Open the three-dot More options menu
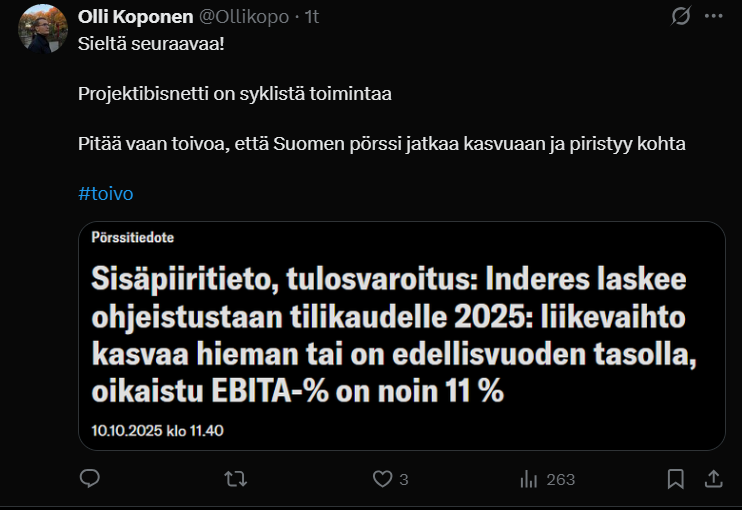The image size is (742, 510). (x=713, y=17)
